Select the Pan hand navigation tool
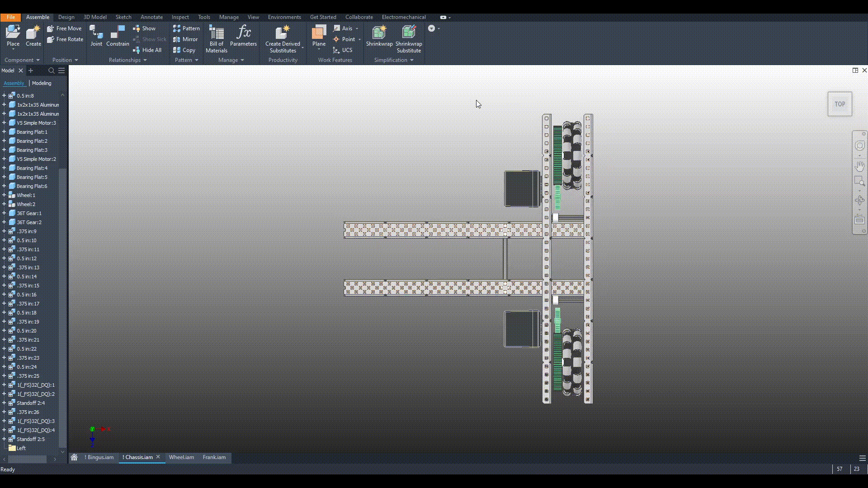This screenshot has width=868, height=488. [859, 166]
